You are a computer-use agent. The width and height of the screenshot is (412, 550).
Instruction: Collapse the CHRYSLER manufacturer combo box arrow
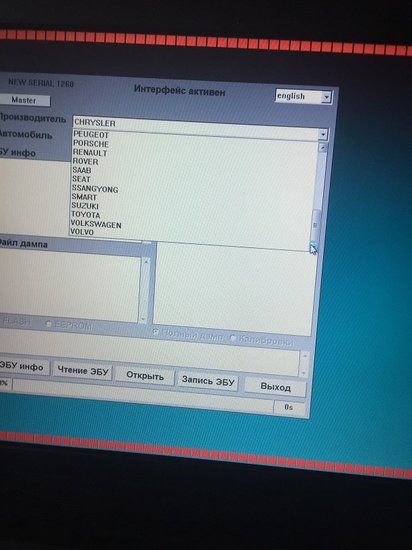[323, 134]
